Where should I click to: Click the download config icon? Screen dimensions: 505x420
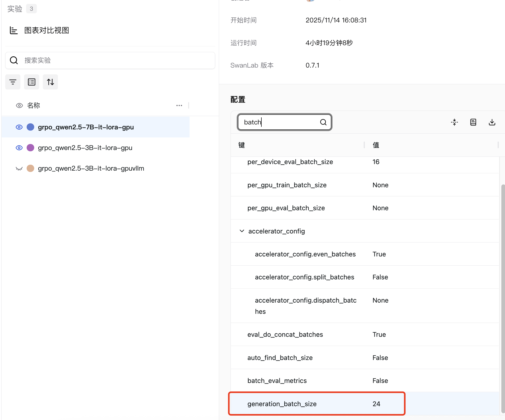492,122
